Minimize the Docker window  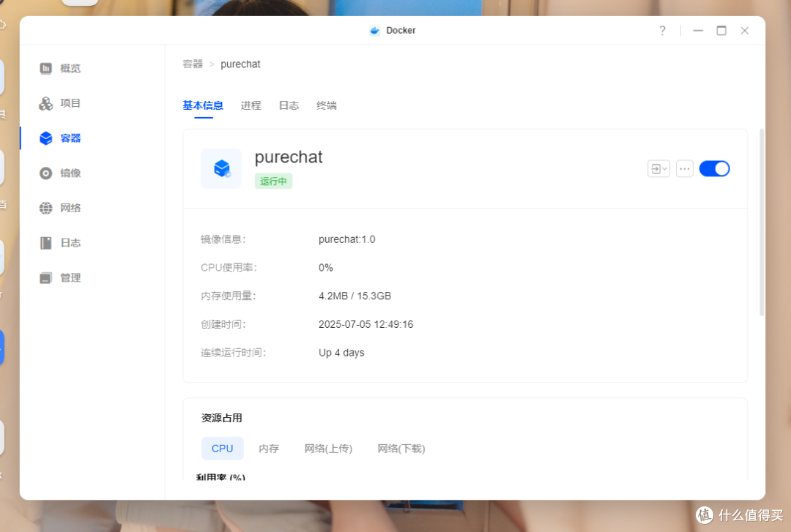[x=698, y=31]
